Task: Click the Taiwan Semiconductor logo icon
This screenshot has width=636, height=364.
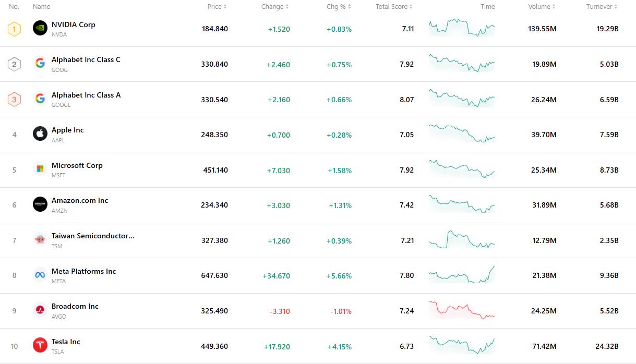Action: pyautogui.click(x=40, y=240)
